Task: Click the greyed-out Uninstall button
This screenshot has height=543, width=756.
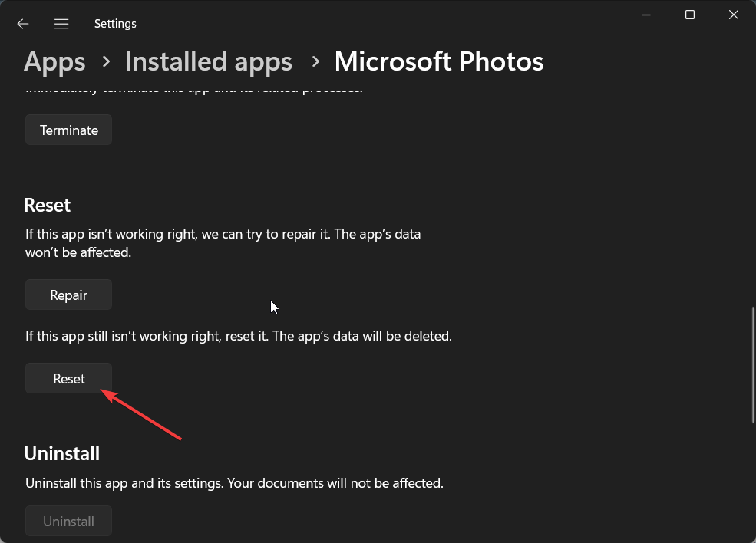Action: 68,522
